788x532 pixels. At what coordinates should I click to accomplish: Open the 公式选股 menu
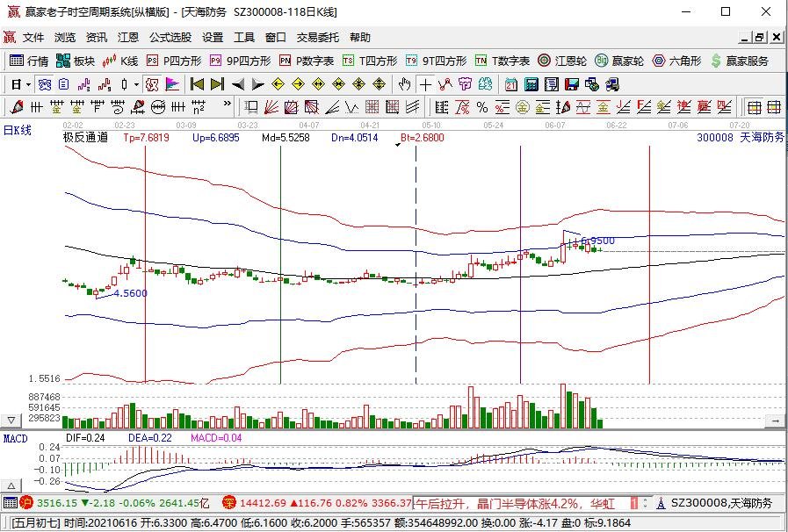170,38
